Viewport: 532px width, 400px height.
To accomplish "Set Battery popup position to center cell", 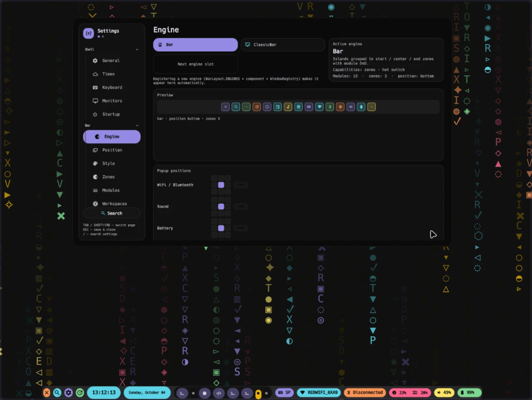I will (x=221, y=228).
